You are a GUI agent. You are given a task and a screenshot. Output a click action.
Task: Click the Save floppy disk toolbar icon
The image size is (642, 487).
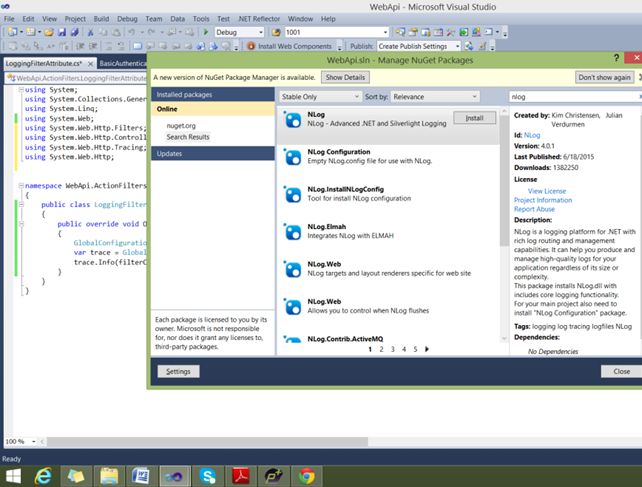click(x=62, y=32)
